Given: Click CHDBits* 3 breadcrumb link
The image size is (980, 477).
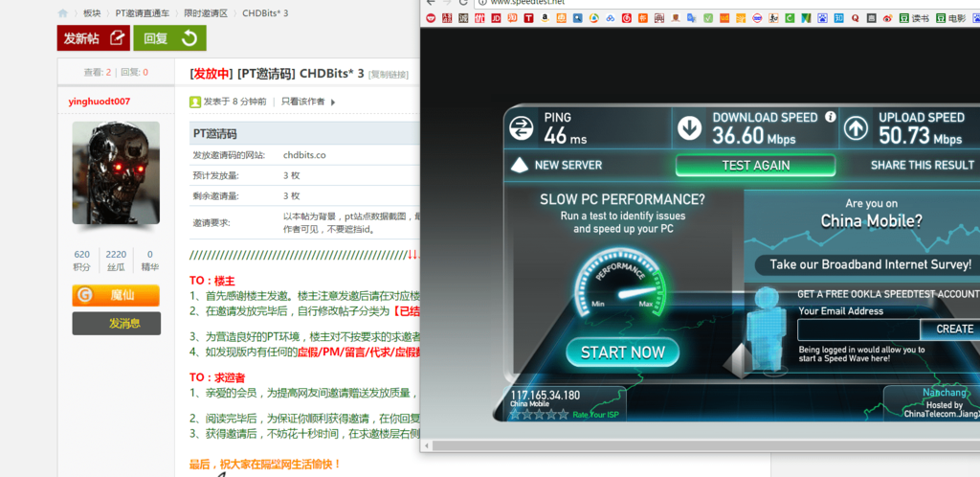Looking at the screenshot, I should click(265, 13).
